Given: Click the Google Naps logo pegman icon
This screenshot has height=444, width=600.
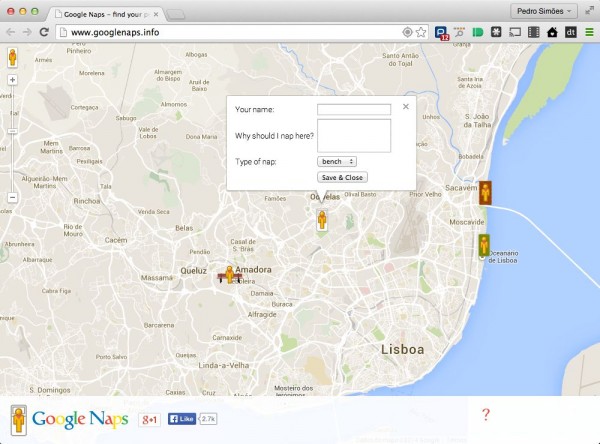Looking at the screenshot, I should pos(18,420).
